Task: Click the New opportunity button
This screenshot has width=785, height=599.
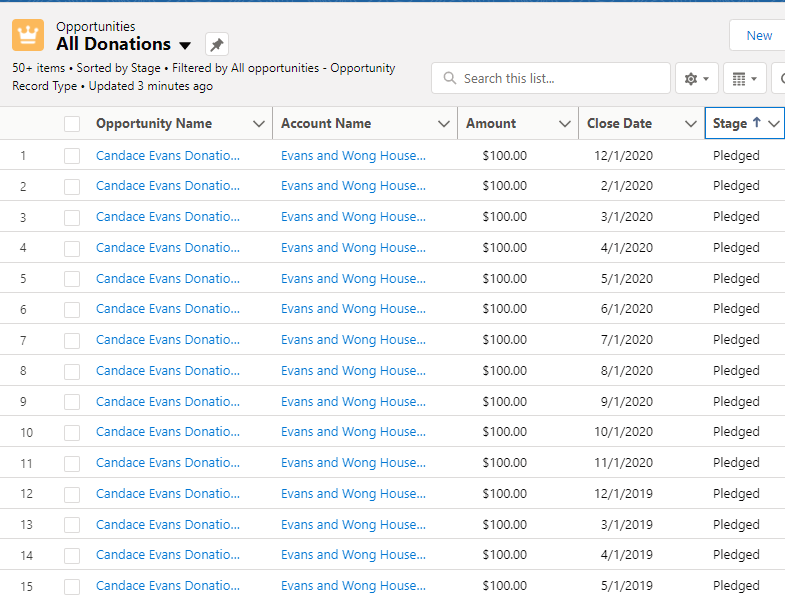Action: (x=758, y=35)
